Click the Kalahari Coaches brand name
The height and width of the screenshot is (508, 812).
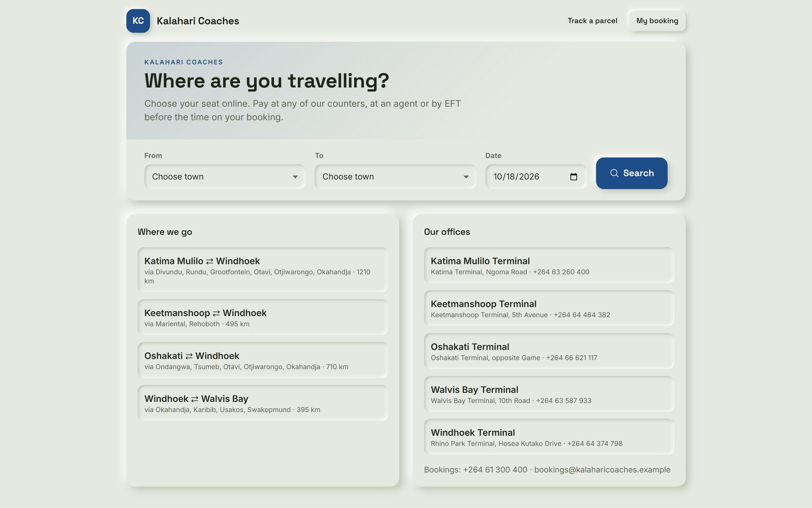click(198, 21)
